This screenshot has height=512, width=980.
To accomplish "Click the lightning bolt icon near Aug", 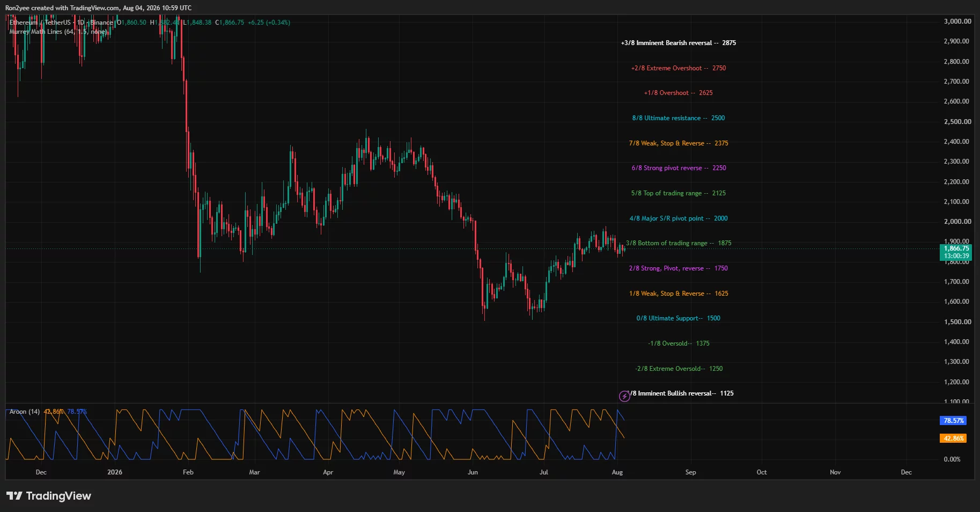I will (x=624, y=397).
